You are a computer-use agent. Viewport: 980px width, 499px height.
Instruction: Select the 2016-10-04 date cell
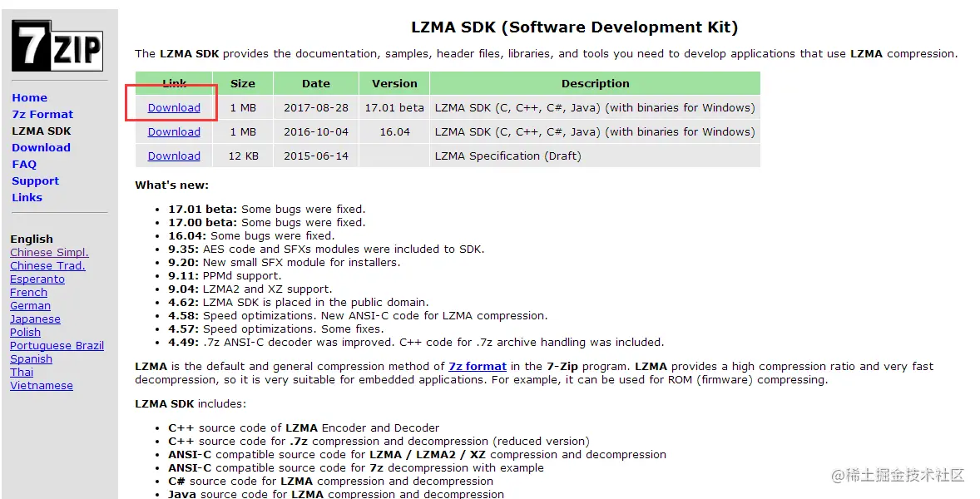315,131
